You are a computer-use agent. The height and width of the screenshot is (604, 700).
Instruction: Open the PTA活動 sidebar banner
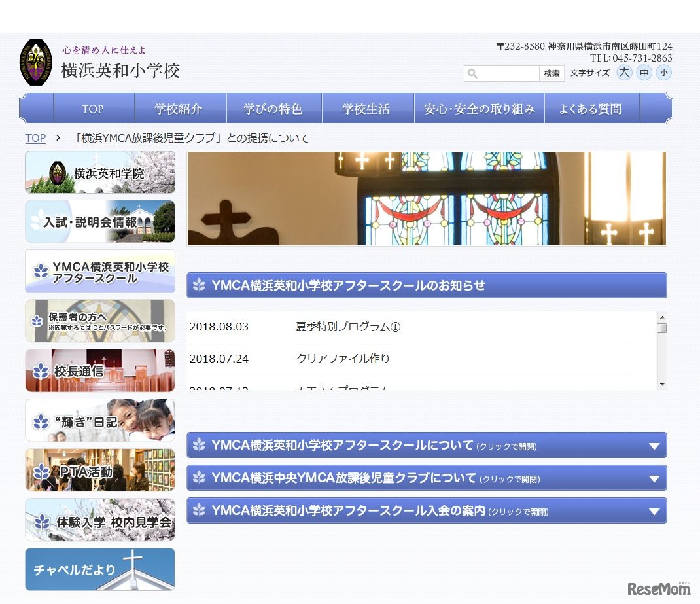click(x=100, y=470)
